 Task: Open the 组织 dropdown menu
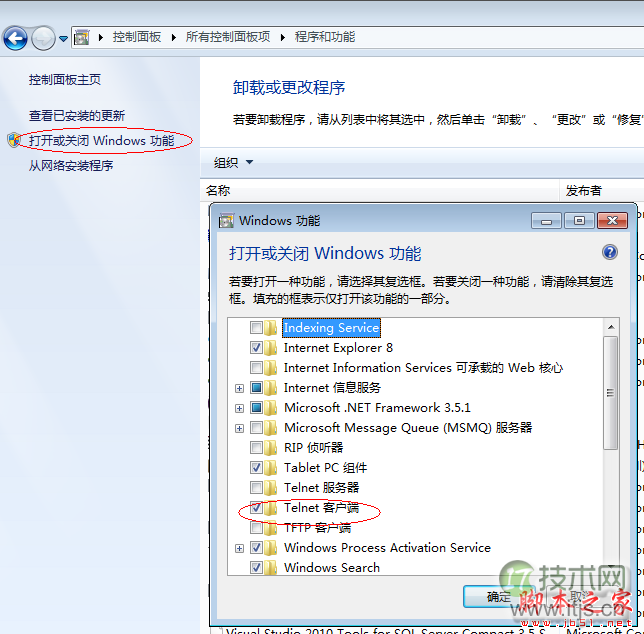pos(233,163)
